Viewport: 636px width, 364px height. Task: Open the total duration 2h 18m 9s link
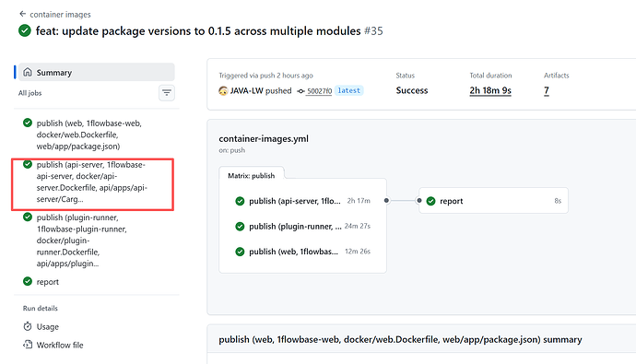[490, 90]
